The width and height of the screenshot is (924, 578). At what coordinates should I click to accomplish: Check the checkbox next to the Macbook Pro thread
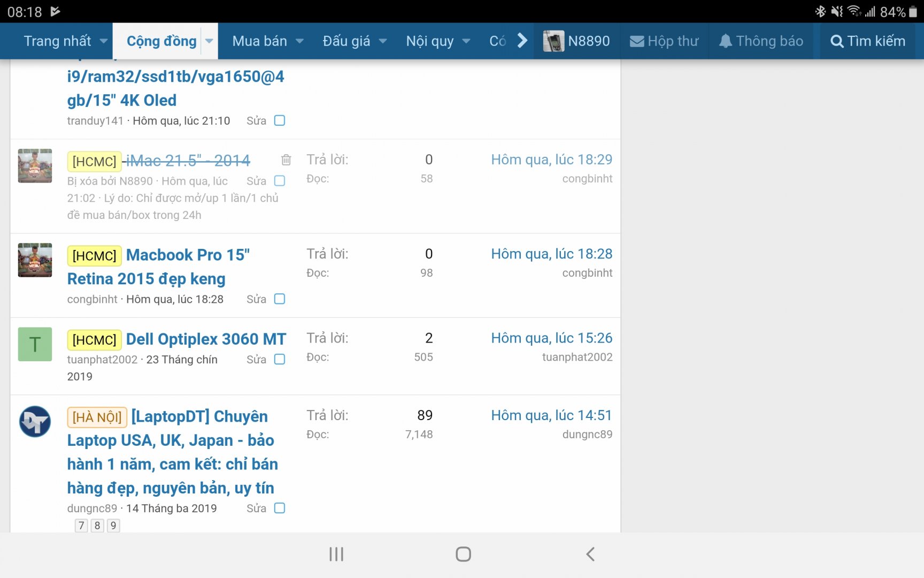[x=279, y=299]
